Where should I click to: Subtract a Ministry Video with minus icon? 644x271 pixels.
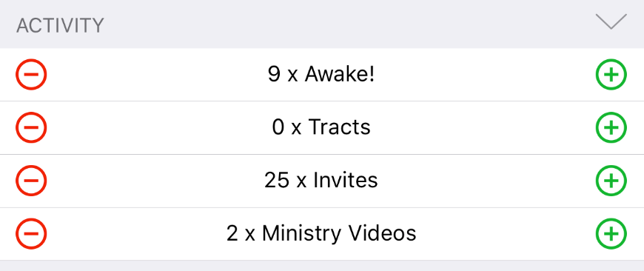click(31, 234)
